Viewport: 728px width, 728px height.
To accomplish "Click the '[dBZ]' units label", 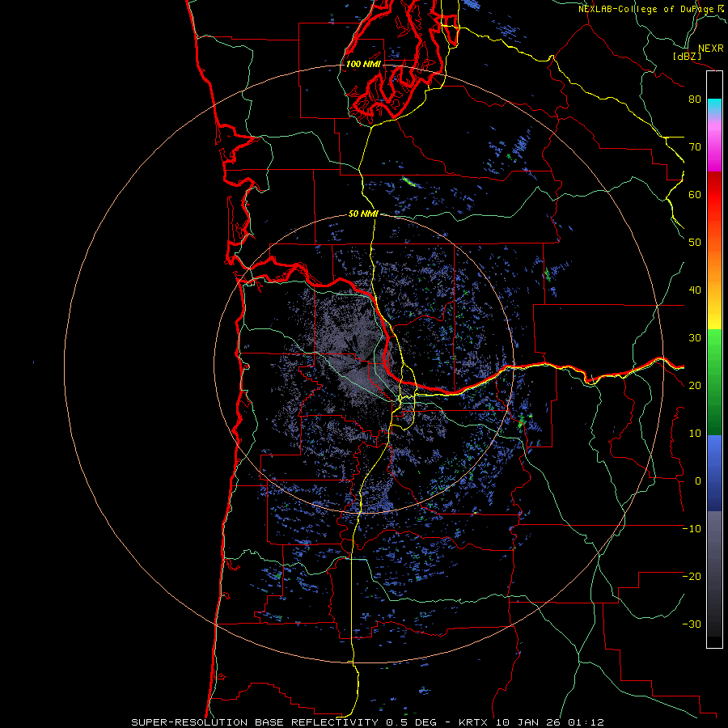I will [x=687, y=57].
